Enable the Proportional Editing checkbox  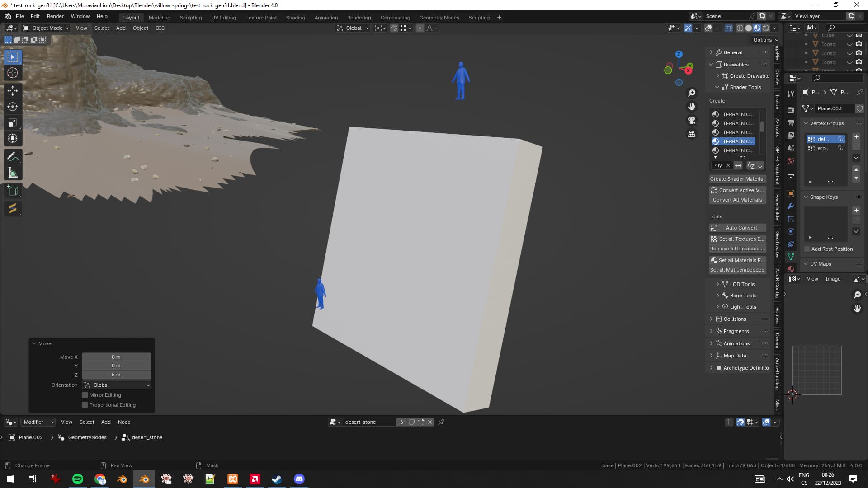[x=85, y=405]
